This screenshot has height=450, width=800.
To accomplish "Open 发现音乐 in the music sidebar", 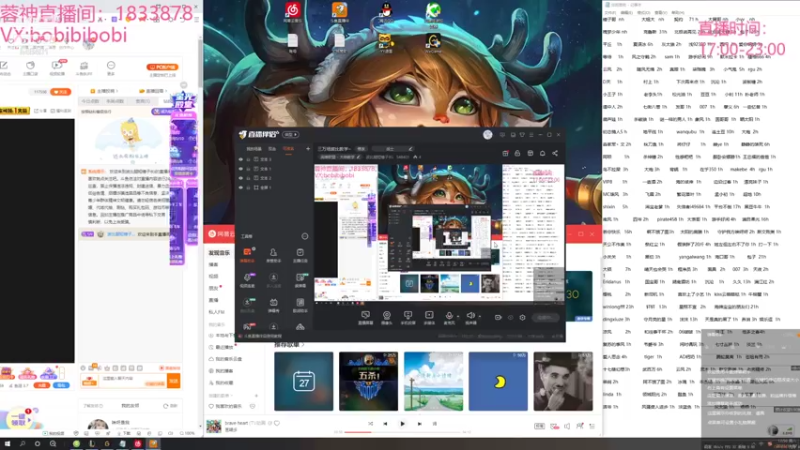I will click(x=219, y=253).
